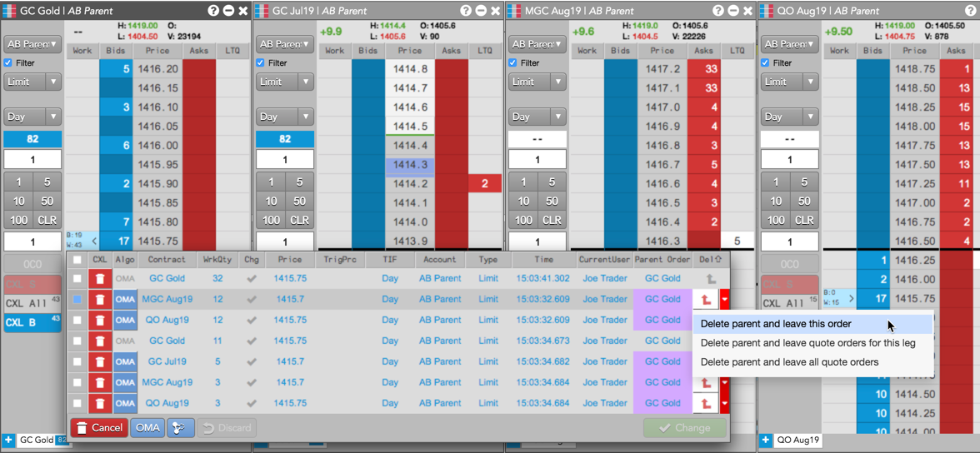Open help icon in GC Gold window title bar
Screen dimensions: 980x453
(213, 11)
